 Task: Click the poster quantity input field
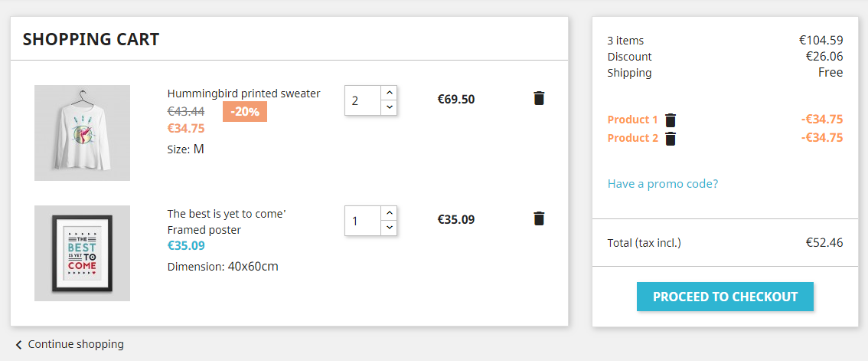363,221
